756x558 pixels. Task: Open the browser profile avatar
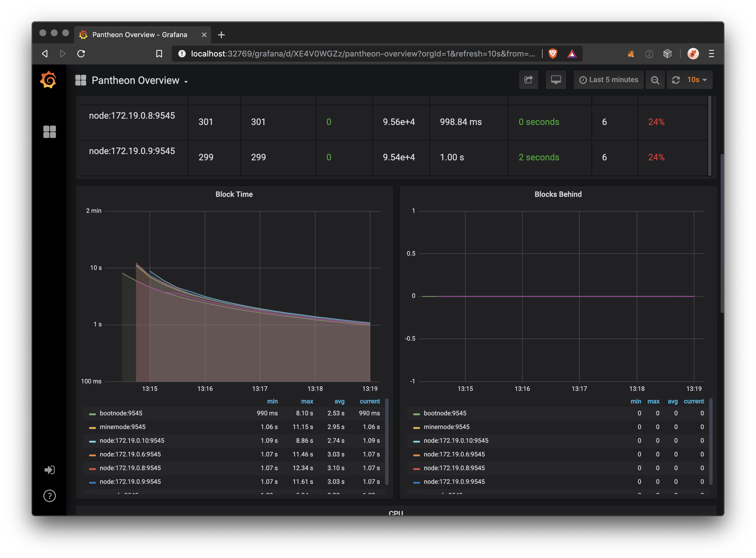(x=693, y=54)
